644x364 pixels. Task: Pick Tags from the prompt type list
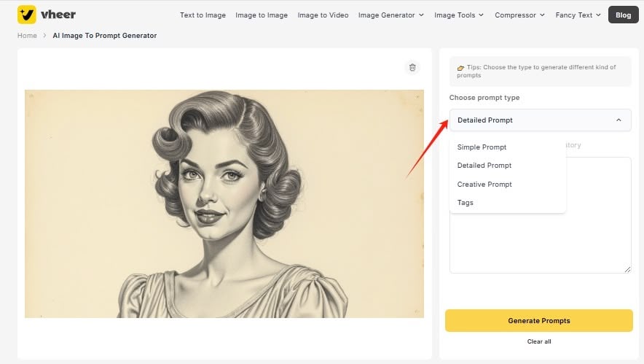(x=466, y=203)
